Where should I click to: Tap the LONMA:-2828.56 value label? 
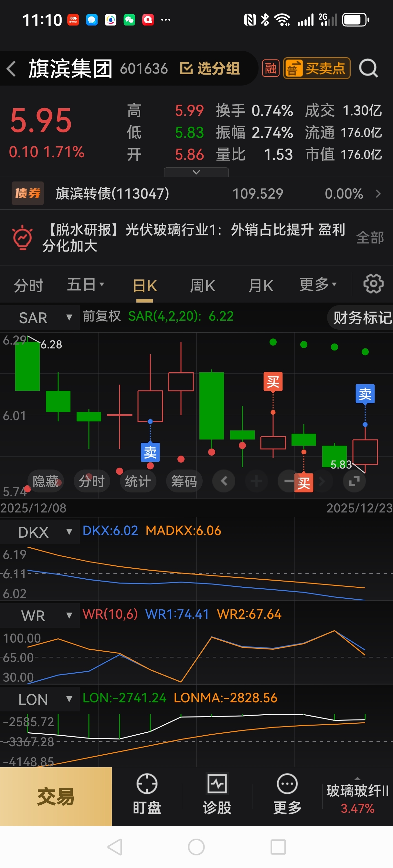coord(225,698)
